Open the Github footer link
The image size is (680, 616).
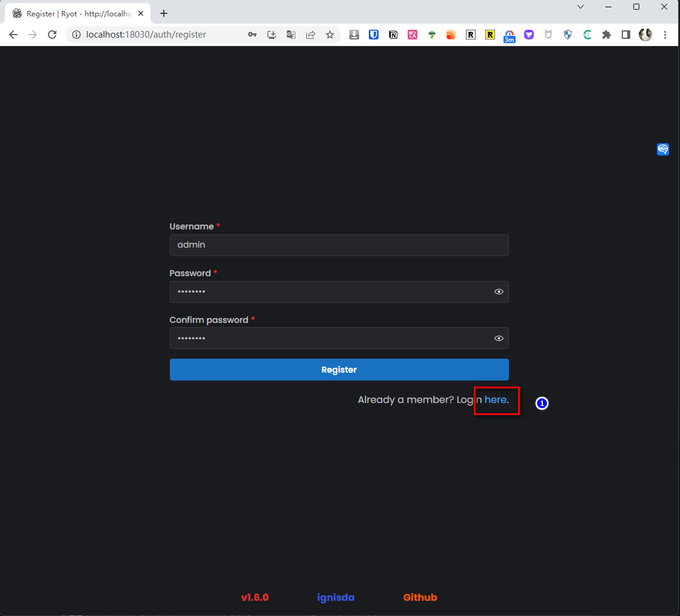point(420,597)
